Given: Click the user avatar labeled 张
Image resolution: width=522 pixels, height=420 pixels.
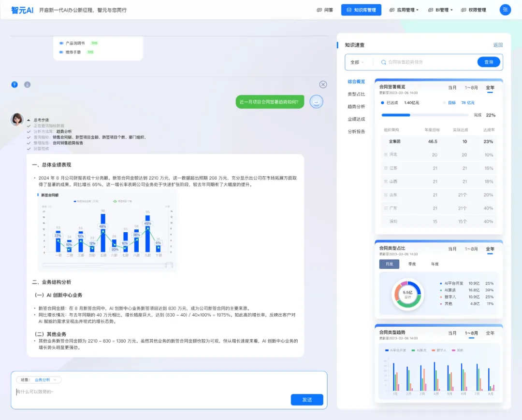Looking at the screenshot, I should click(505, 10).
